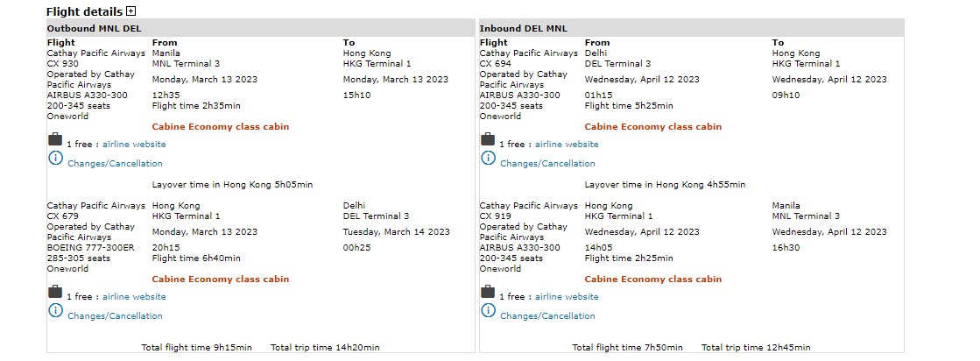Screen dimensions: 980x361
Task: Click info icon under flight CX 679
Action: click(x=55, y=311)
